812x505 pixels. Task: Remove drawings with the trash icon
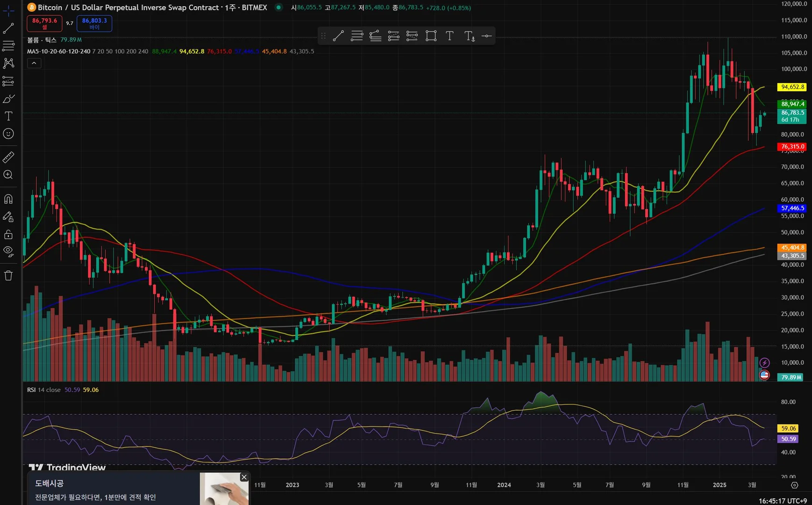(x=8, y=275)
